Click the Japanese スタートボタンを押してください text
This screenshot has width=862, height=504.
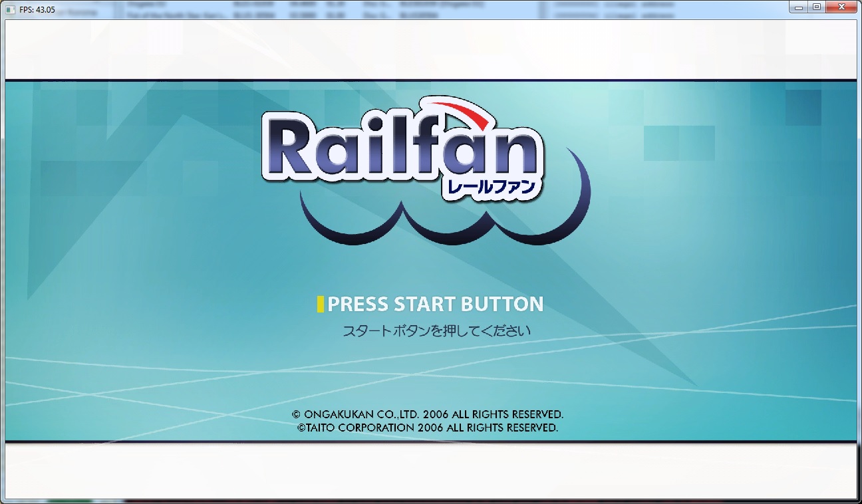(436, 330)
